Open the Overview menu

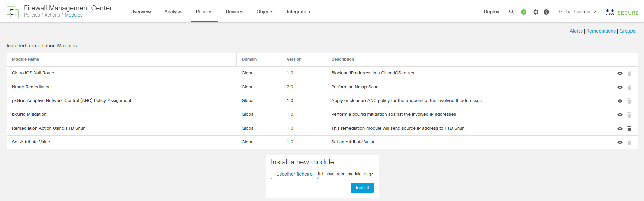[x=140, y=12]
